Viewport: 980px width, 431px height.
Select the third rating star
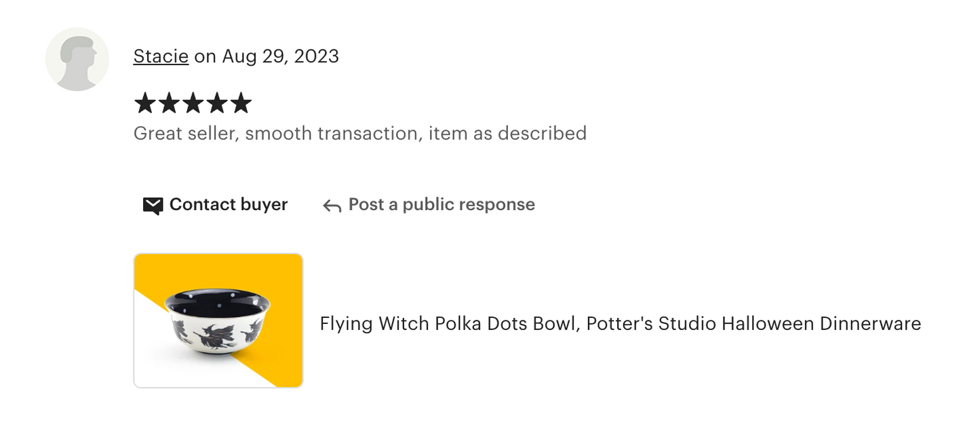[x=193, y=104]
